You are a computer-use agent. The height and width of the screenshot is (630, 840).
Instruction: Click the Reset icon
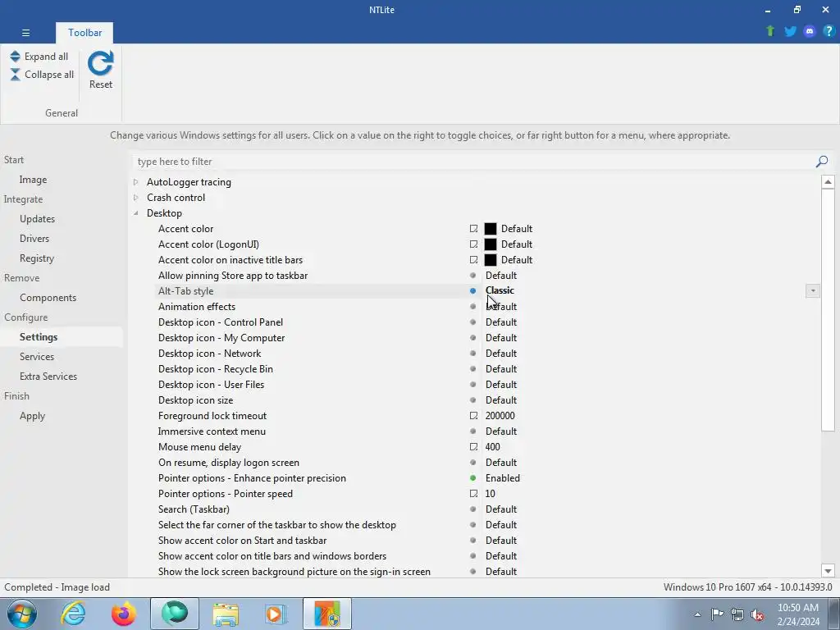point(101,63)
